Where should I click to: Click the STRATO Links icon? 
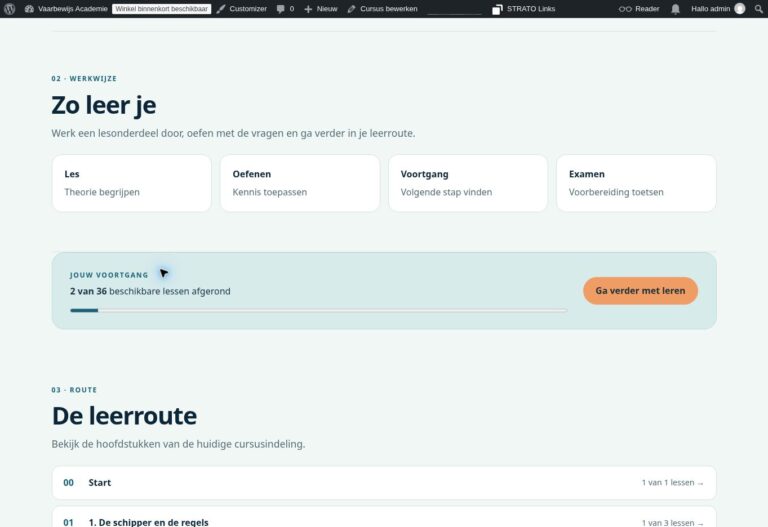coord(497,9)
